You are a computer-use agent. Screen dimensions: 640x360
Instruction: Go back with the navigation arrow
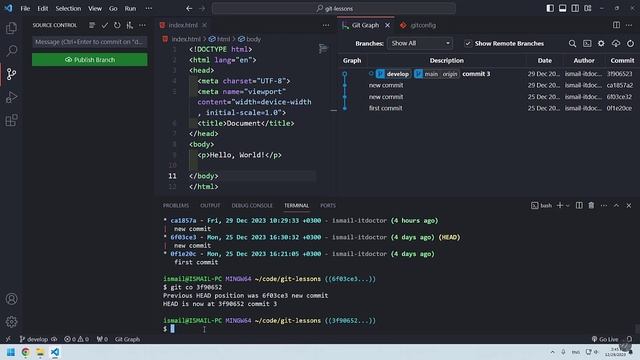[189, 8]
